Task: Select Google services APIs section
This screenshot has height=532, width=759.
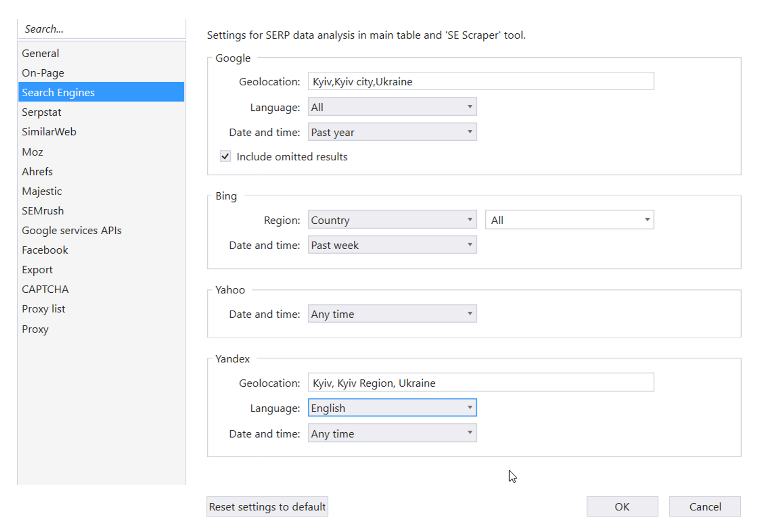Action: coord(101,230)
